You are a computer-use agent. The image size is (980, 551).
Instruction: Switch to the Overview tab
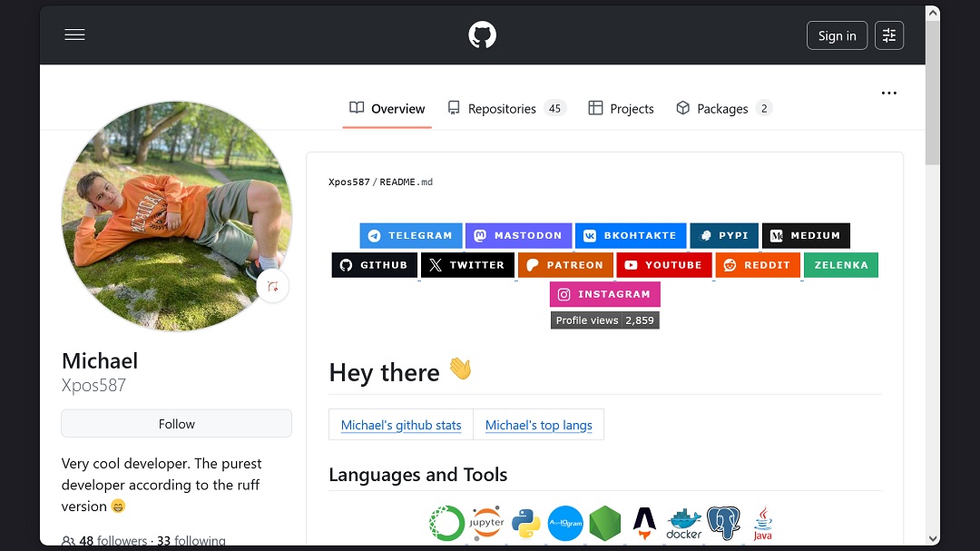(x=387, y=109)
